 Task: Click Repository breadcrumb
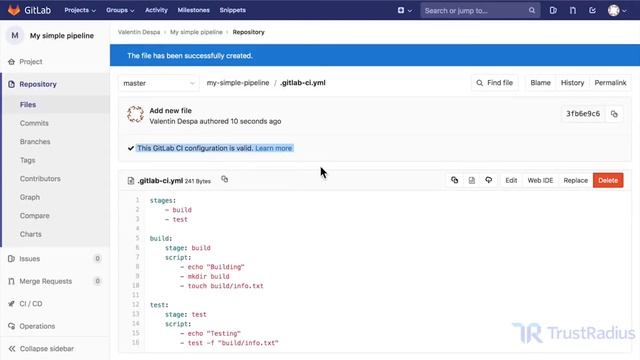[x=249, y=32]
